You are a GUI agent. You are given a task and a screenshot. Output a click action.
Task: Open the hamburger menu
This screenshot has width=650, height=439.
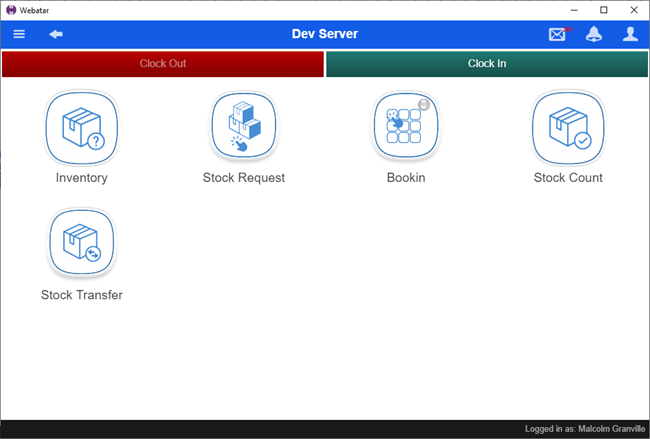tap(19, 34)
